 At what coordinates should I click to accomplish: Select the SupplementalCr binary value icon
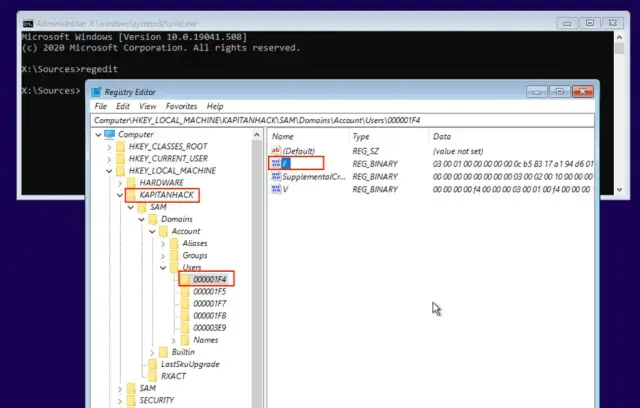[277, 176]
